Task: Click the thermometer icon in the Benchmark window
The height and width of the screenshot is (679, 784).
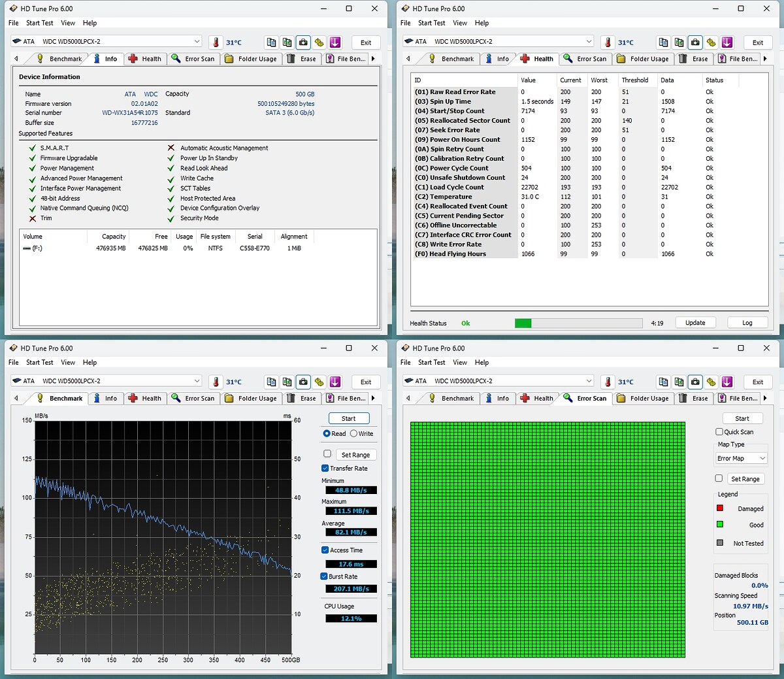Action: 216,382
